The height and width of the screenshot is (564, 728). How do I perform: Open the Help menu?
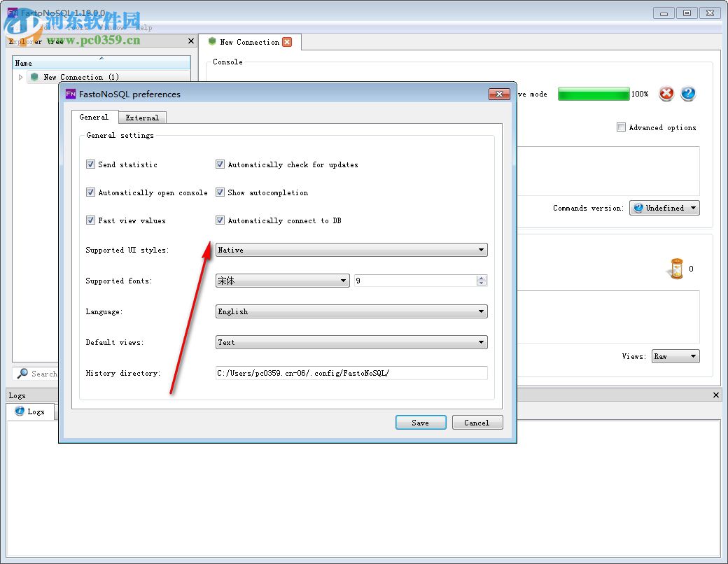click(x=144, y=27)
